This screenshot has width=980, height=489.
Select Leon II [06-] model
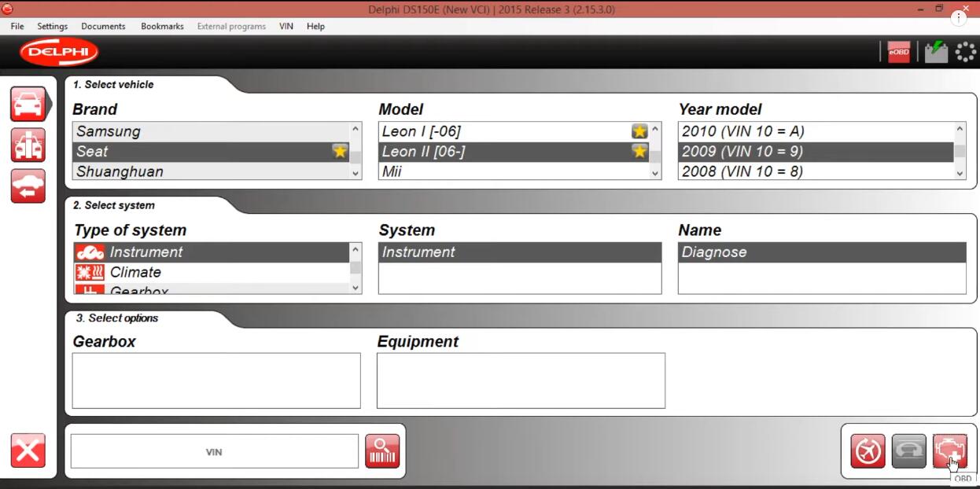pyautogui.click(x=514, y=151)
